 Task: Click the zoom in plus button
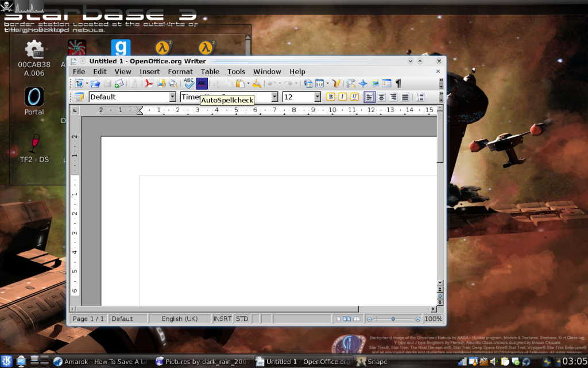pos(418,319)
